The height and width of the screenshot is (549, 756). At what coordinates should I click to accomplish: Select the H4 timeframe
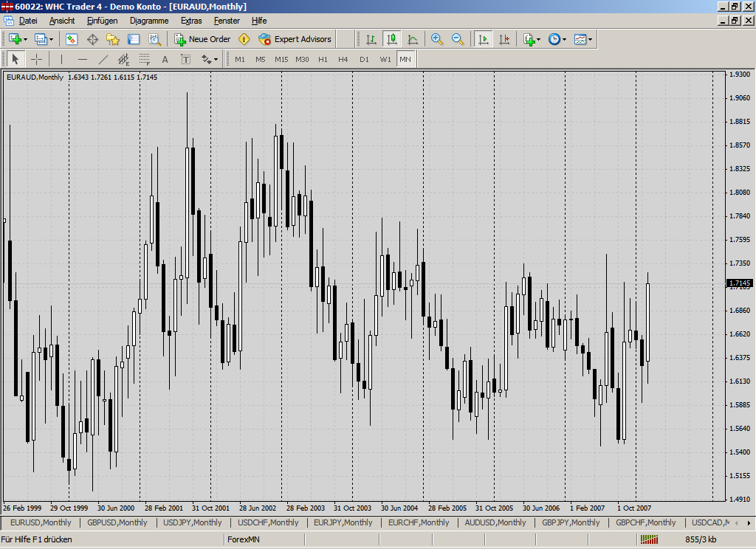coord(343,59)
